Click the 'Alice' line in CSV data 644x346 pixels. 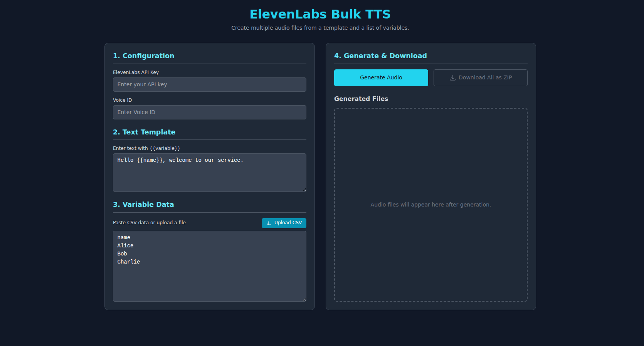point(125,246)
